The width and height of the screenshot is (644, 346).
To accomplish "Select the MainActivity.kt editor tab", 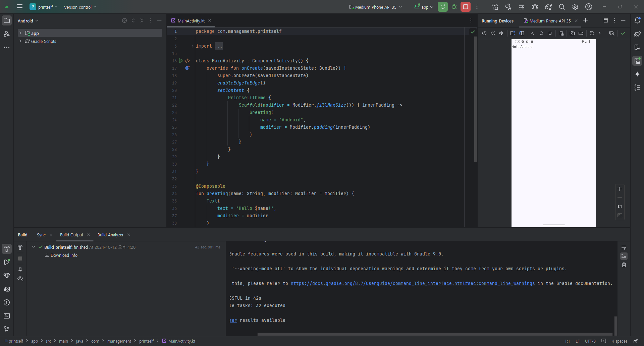I will click(191, 21).
